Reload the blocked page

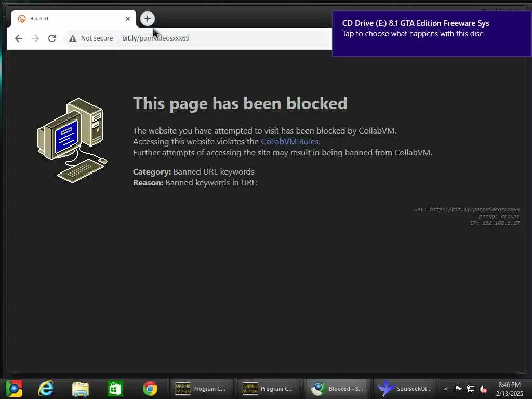point(52,38)
